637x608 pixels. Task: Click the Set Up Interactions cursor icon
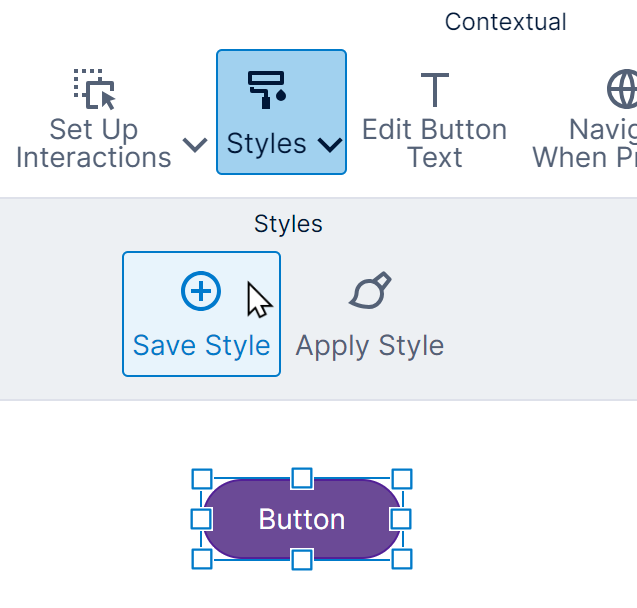pos(95,89)
